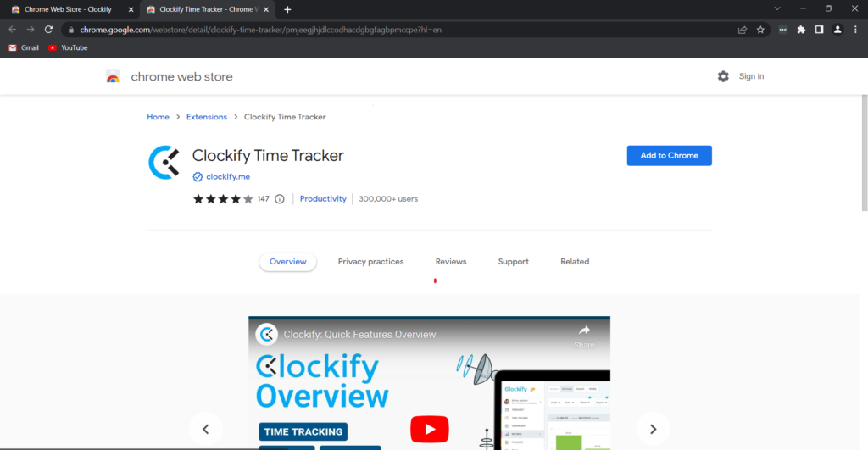Open the tab search dropdown arrow
Viewport: 868px width, 450px height.
(x=777, y=8)
